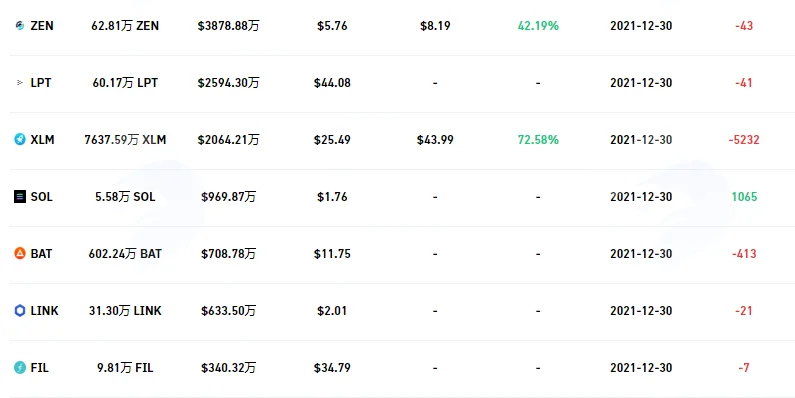The width and height of the screenshot is (795, 398).
Task: Click the ZEN coin icon
Action: click(x=20, y=25)
